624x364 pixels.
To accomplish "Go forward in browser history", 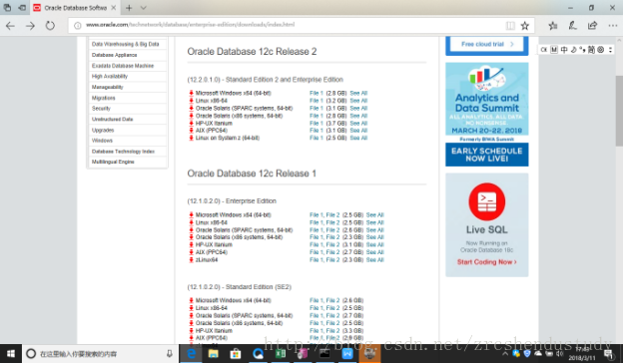I will (x=30, y=26).
